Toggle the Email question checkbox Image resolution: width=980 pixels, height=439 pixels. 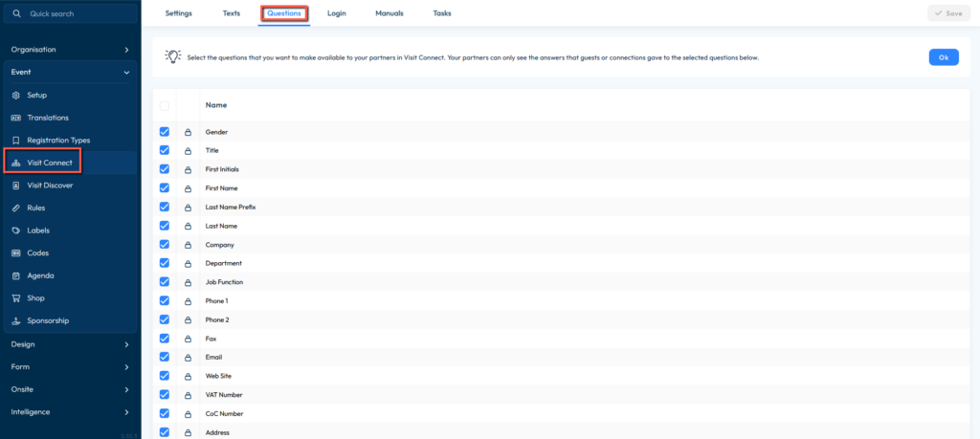click(x=165, y=357)
